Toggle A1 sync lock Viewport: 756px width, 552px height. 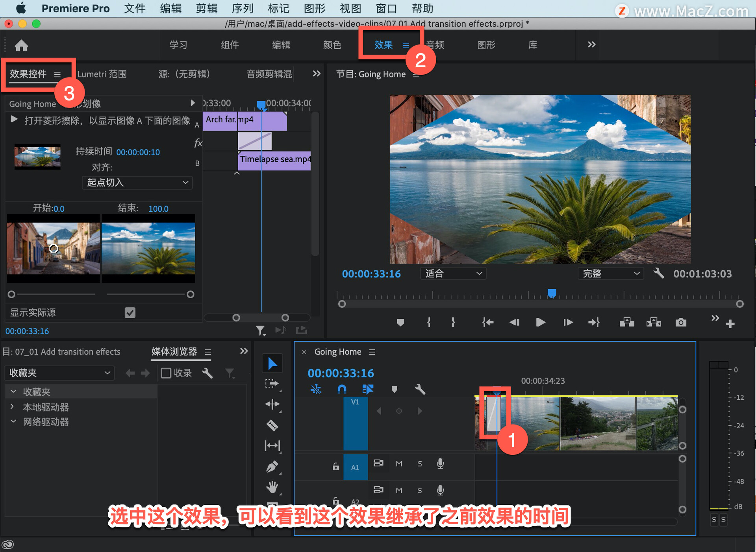click(x=378, y=463)
